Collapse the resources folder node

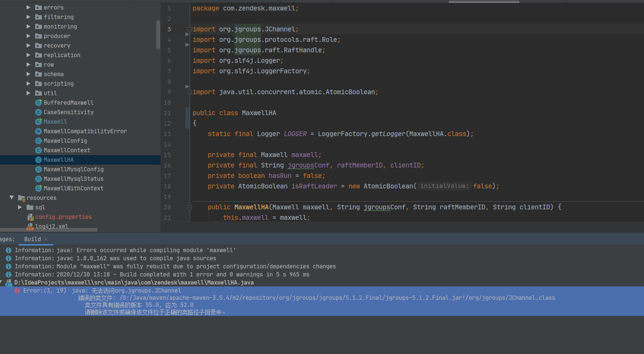pos(12,198)
